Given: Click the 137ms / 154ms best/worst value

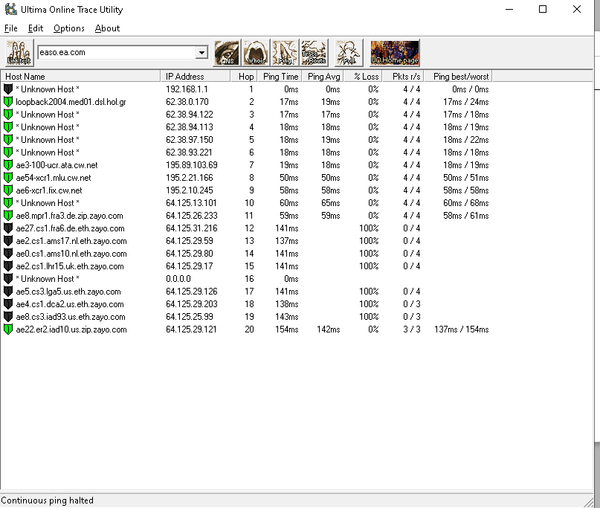Looking at the screenshot, I should coord(461,329).
